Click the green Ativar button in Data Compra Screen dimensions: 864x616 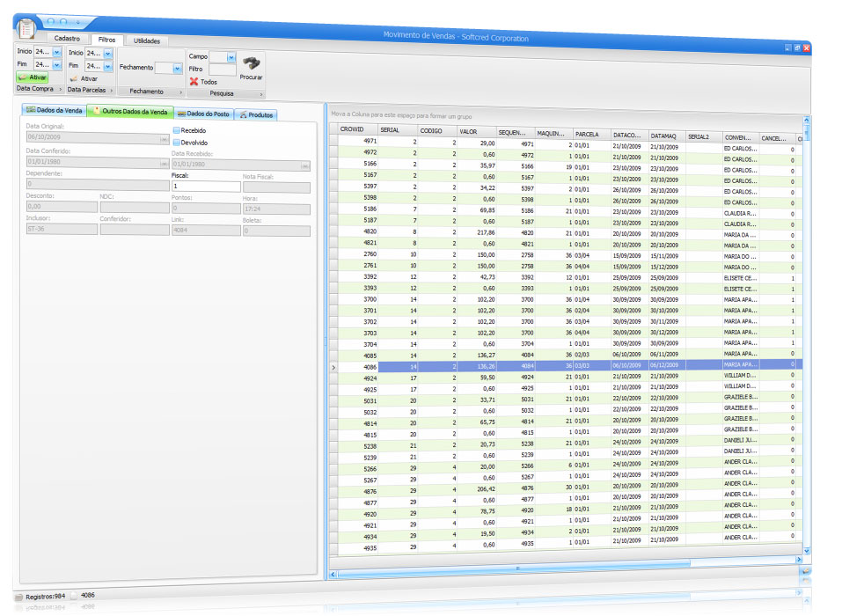click(x=33, y=78)
